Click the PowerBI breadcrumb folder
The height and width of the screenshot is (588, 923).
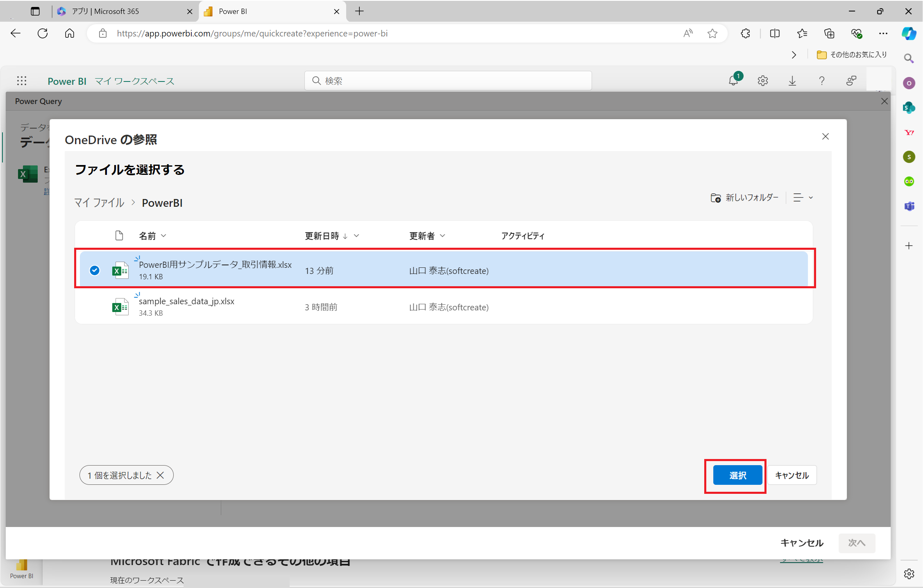(x=162, y=203)
